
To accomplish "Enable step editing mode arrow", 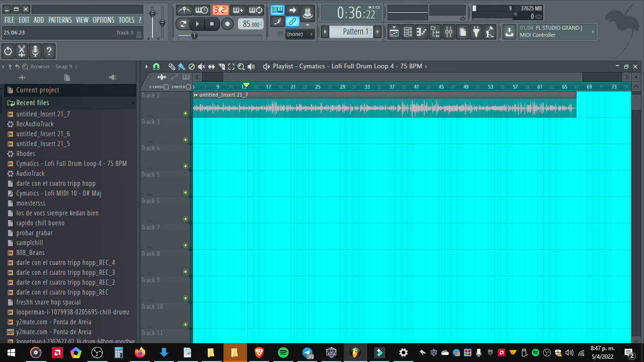I will click(292, 9).
